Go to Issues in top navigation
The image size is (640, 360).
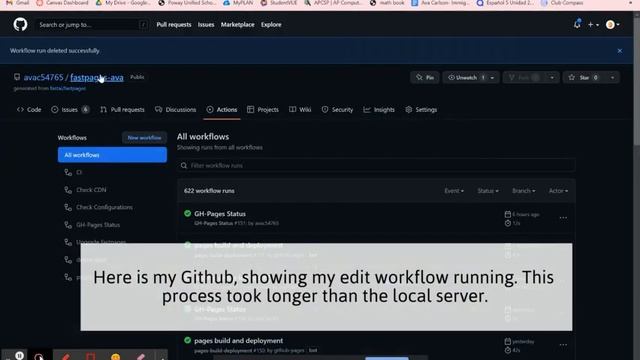(206, 24)
